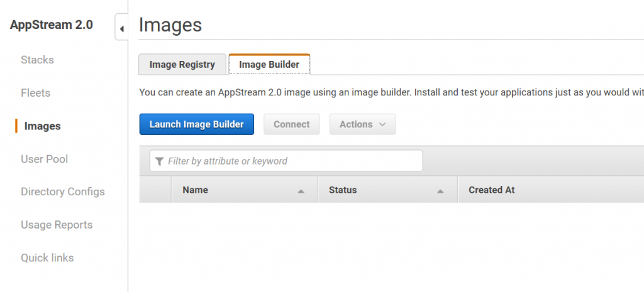644x292 pixels.
Task: Click the filter funnel icon
Action: coord(160,161)
